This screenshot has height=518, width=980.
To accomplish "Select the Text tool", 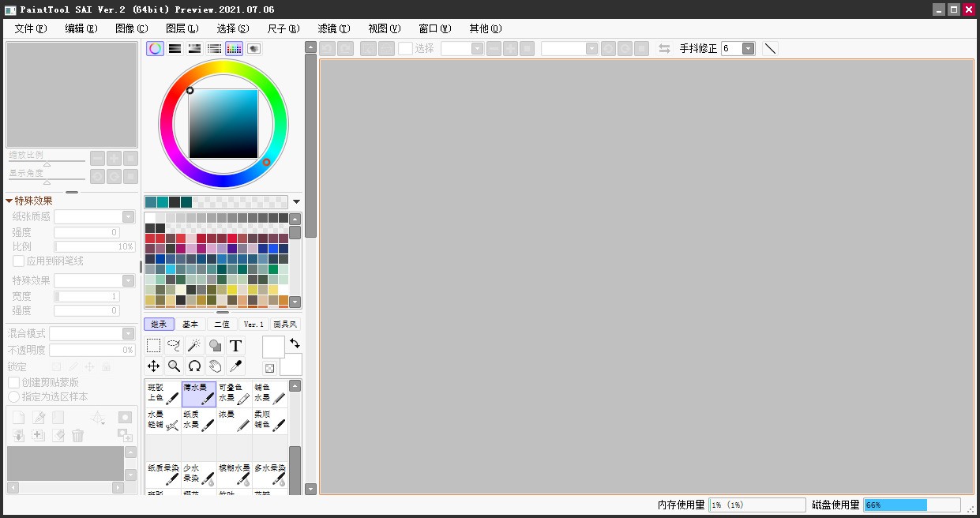I will point(235,345).
